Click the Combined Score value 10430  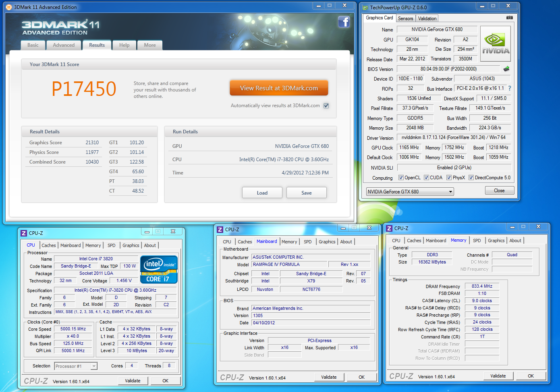(x=92, y=162)
